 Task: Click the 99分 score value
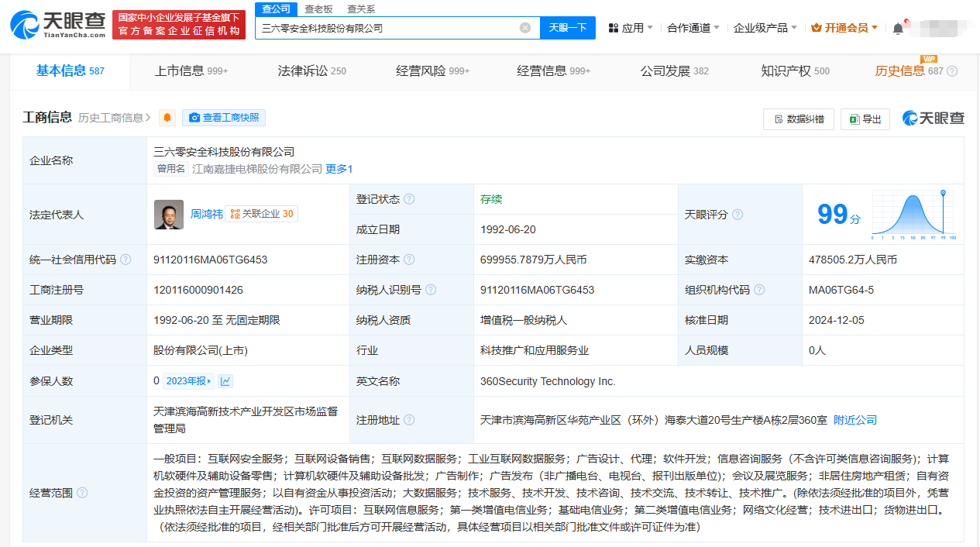(839, 215)
